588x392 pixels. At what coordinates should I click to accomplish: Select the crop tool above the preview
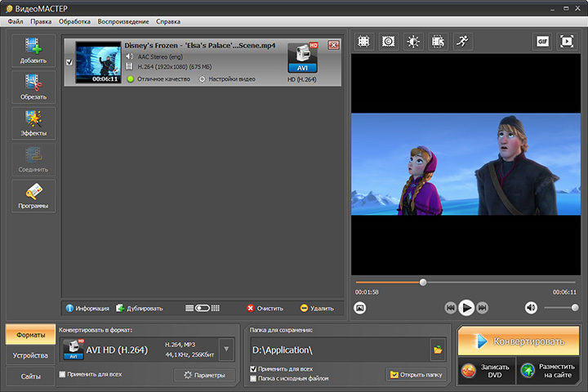pyautogui.click(x=363, y=42)
